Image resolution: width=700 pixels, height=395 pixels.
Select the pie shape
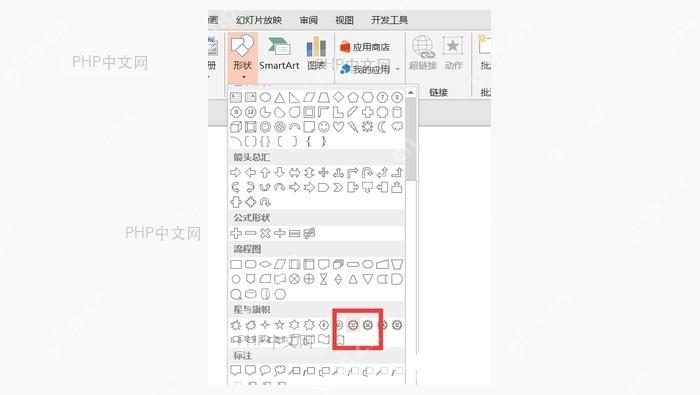point(265,112)
